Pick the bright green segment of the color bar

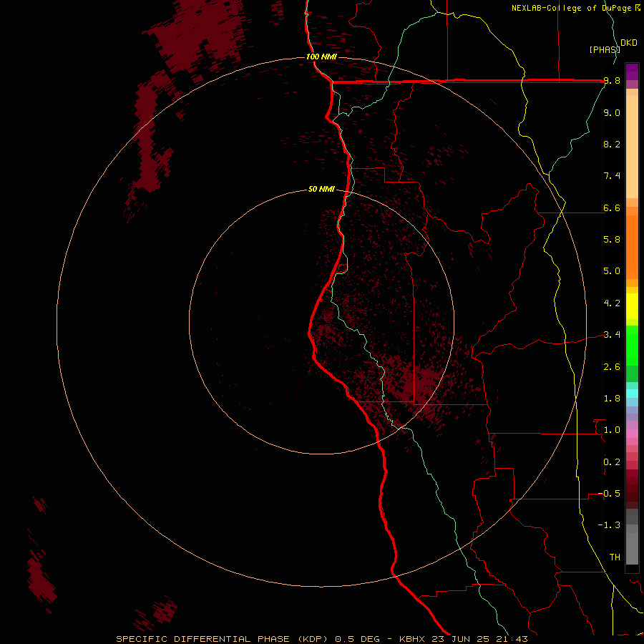632,346
